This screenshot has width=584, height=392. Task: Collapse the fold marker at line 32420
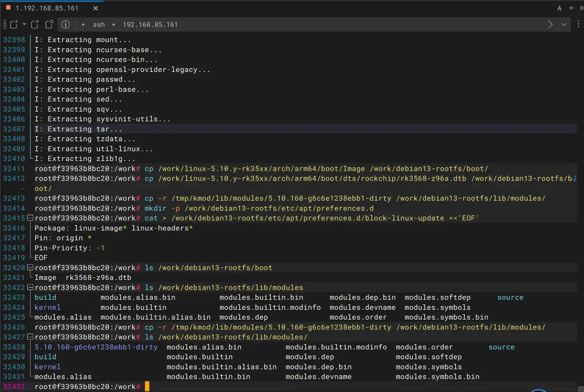[30, 267]
